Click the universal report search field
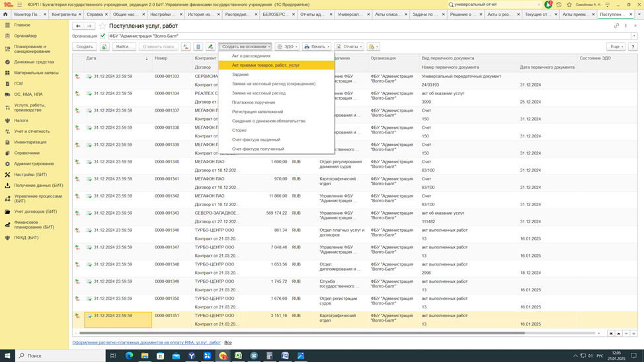This screenshot has width=644, height=362. tap(495, 5)
